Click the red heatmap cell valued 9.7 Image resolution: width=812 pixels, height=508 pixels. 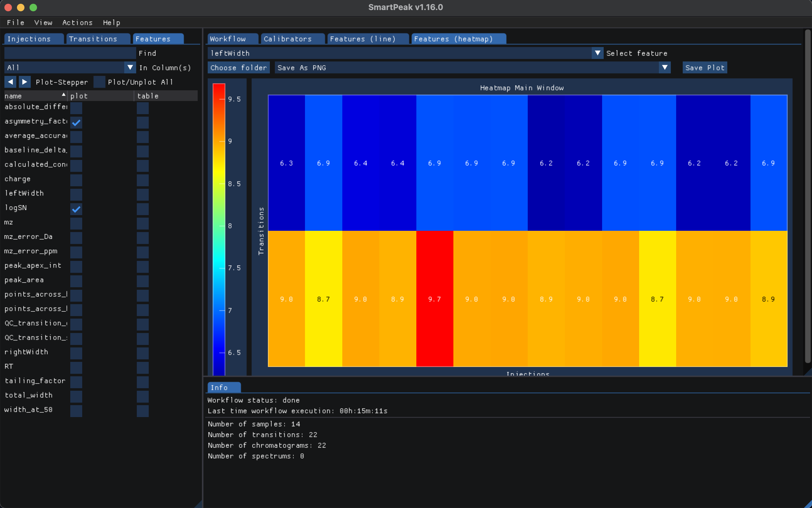click(x=435, y=298)
